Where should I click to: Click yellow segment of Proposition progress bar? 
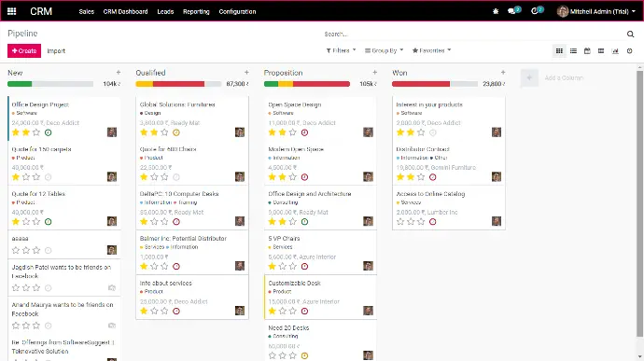286,84
